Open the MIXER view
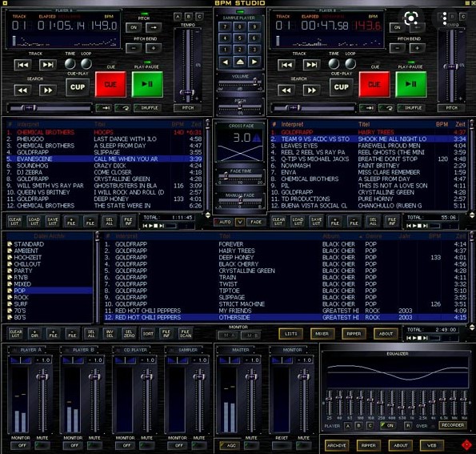Viewport: 476px width, 454px height. 322,334
